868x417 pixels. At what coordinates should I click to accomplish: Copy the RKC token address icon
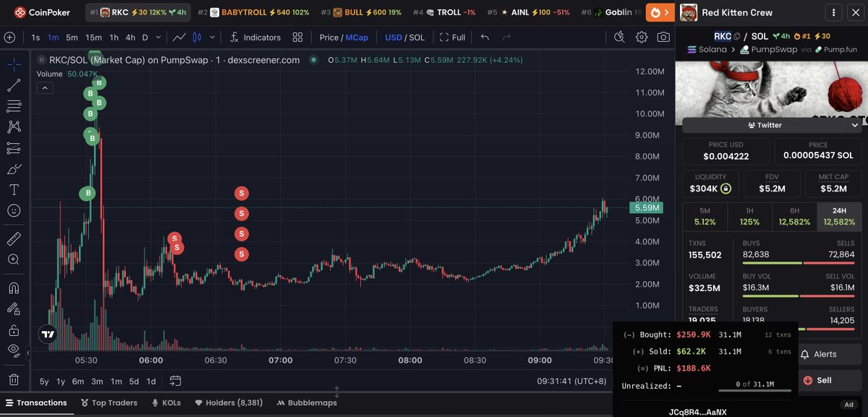(x=736, y=36)
